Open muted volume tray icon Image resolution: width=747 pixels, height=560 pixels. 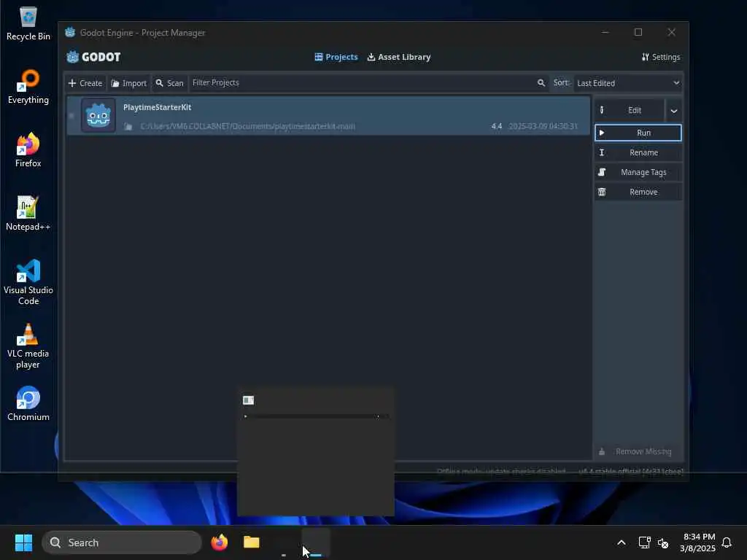pos(662,542)
